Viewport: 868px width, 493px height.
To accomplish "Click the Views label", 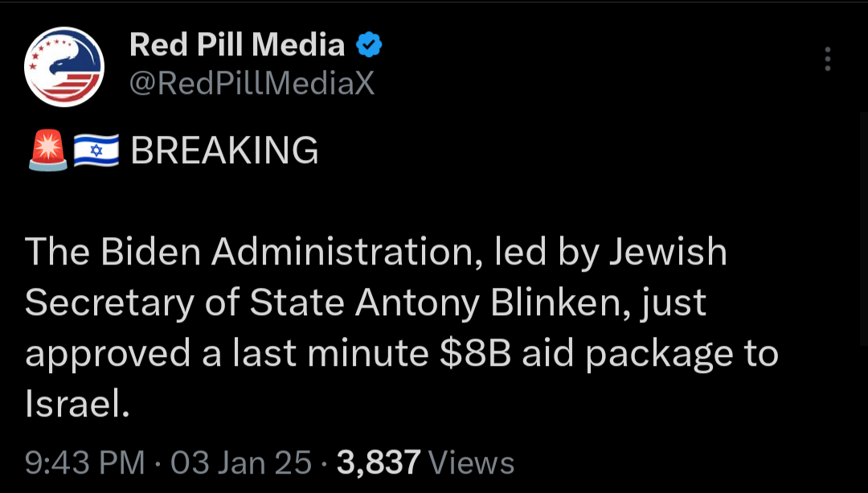I will point(472,462).
